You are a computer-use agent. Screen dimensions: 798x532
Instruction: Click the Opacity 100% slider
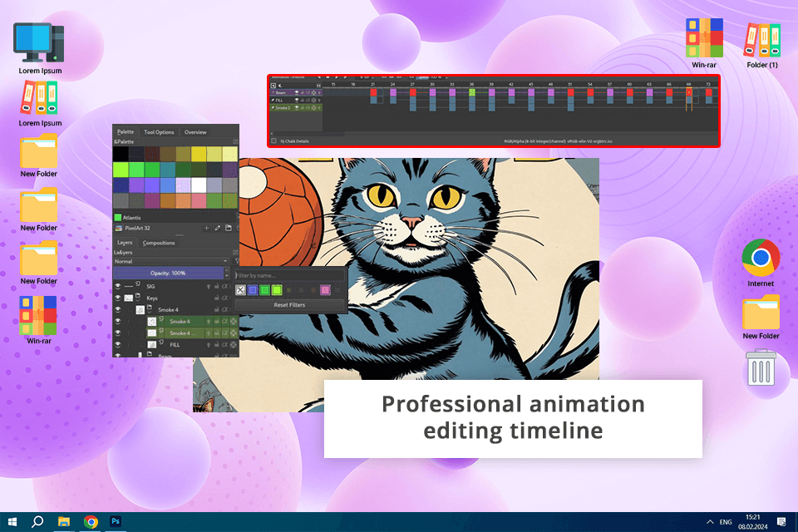[169, 273]
